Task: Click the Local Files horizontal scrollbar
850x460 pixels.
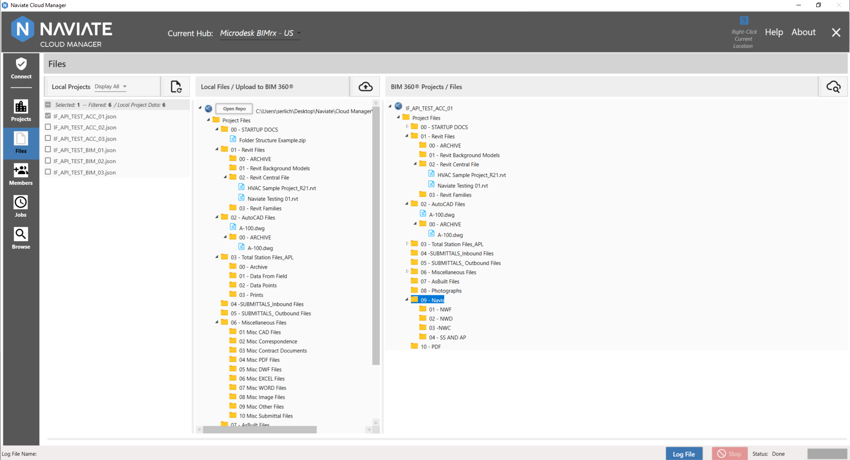Action: [259, 430]
